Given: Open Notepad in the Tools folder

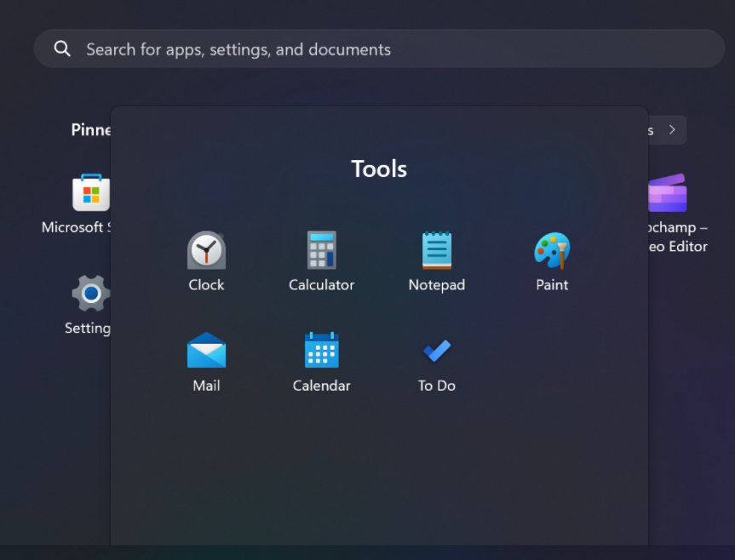Looking at the screenshot, I should [437, 250].
